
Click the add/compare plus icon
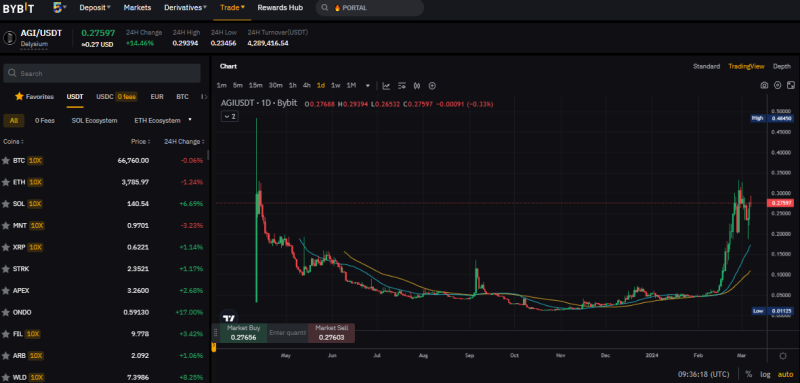[432, 86]
